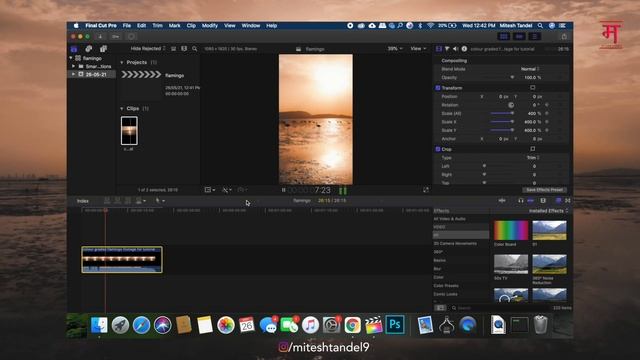Viewport: 640px width, 360px height.
Task: Open the Crop Type Trim dropdown
Action: tap(533, 158)
